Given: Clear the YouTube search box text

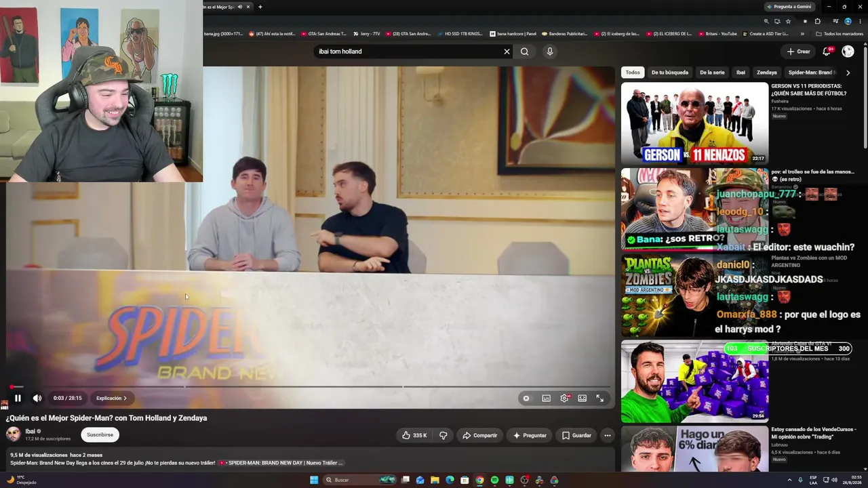Looking at the screenshot, I should tap(507, 52).
